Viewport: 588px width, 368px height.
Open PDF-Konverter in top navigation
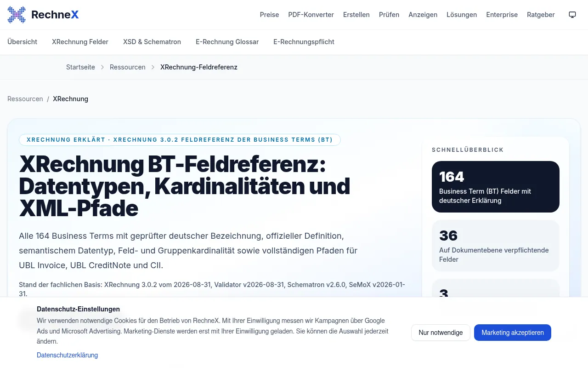311,15
